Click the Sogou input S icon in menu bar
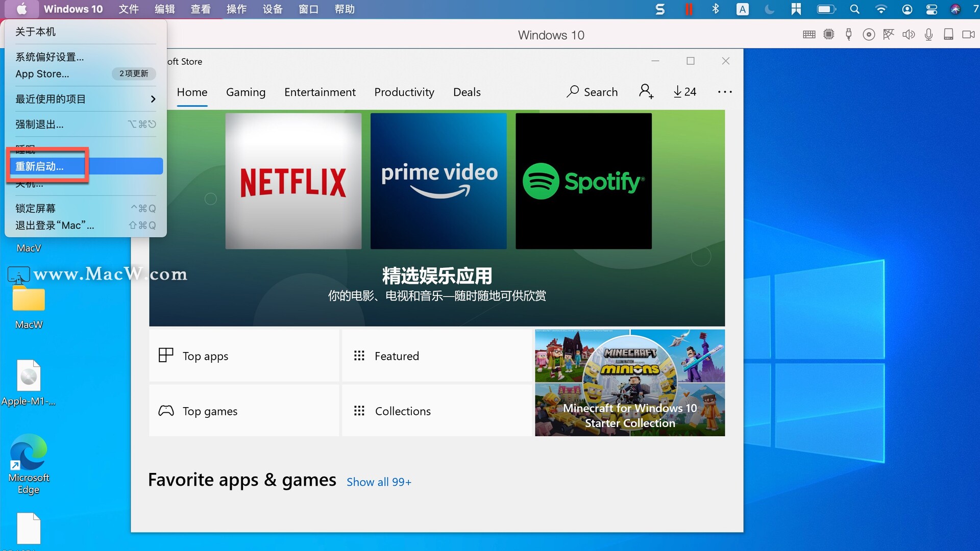980x551 pixels. coord(660,9)
